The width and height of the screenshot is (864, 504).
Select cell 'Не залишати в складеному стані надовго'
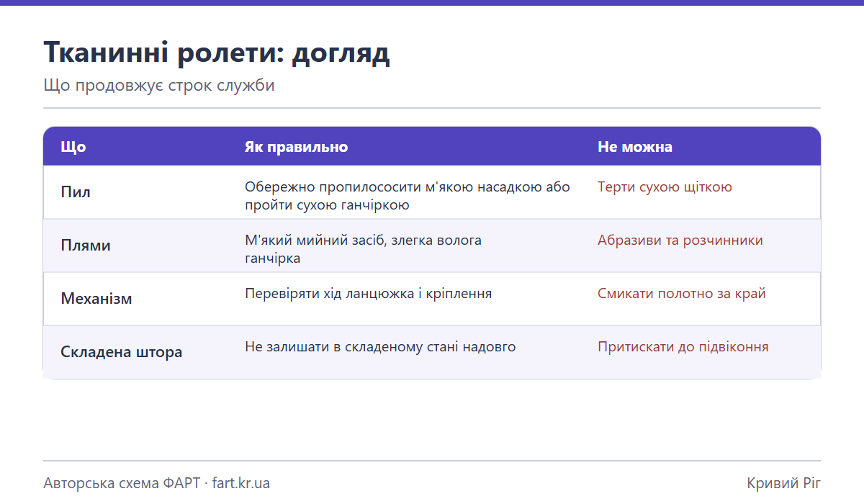(380, 347)
